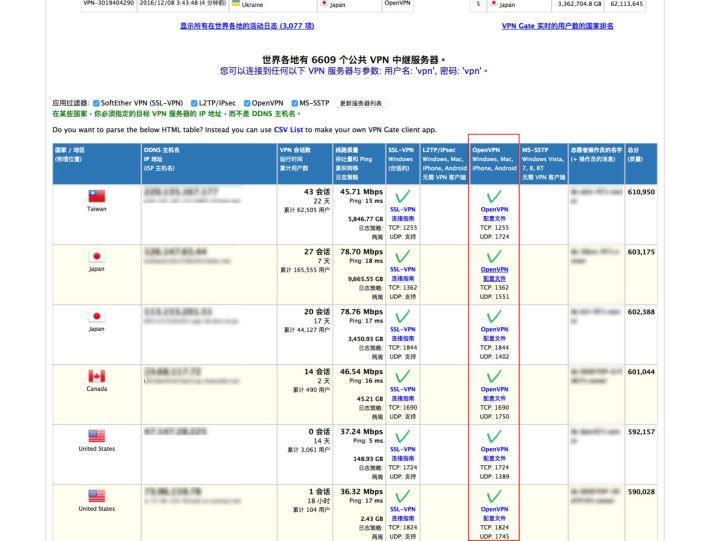Click the Canada flag icon
Screen dimensions: 710x541
coord(96,376)
